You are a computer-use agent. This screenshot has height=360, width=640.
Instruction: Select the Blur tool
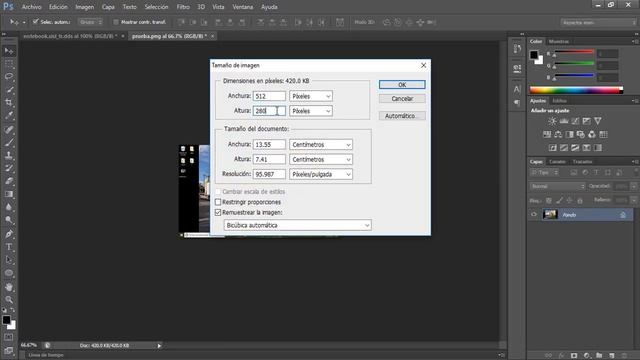pyautogui.click(x=9, y=207)
